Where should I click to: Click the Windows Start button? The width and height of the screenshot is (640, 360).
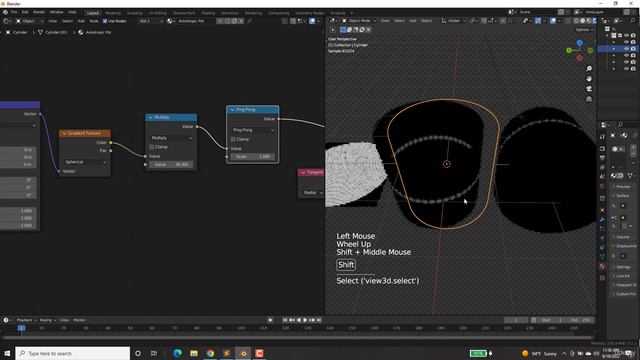7,353
